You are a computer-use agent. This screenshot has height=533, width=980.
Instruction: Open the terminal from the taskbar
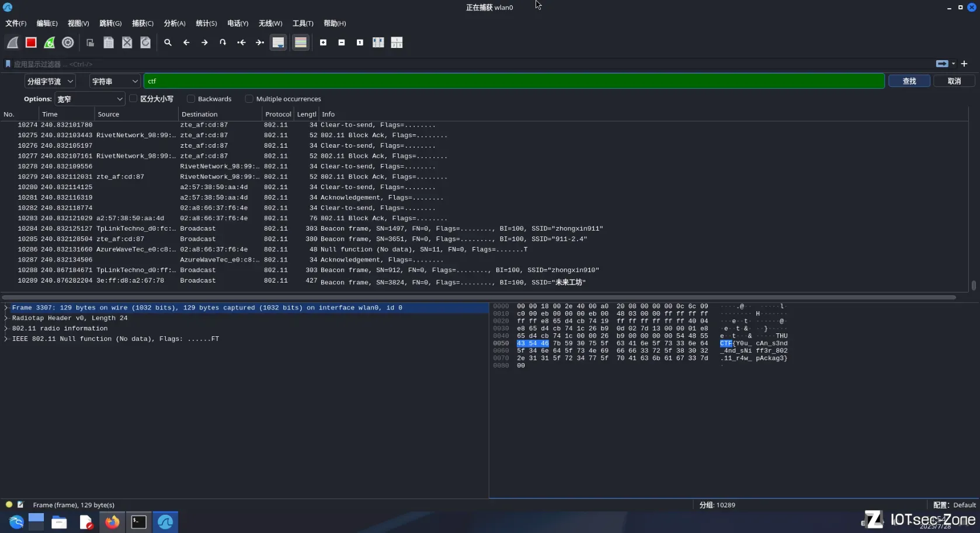139,522
